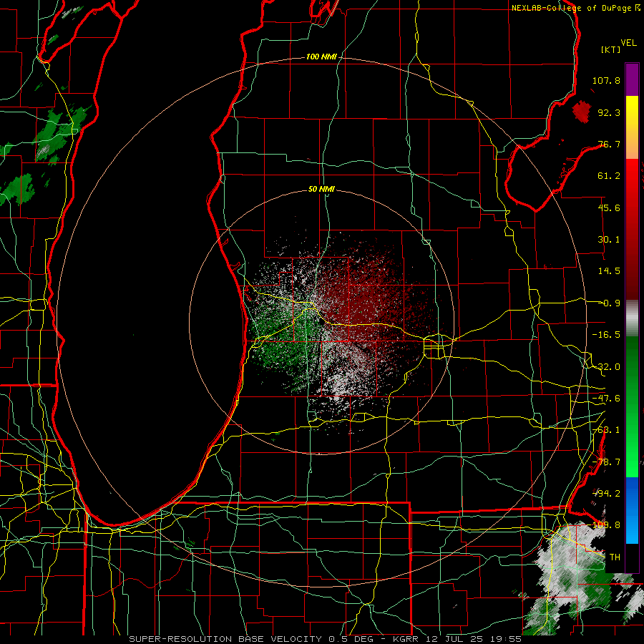Pick the purple segment of the velocity color bar

(x=632, y=79)
